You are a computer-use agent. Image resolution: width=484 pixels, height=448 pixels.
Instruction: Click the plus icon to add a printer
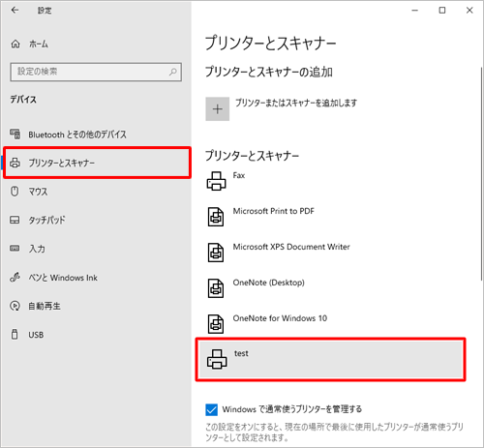[x=218, y=109]
